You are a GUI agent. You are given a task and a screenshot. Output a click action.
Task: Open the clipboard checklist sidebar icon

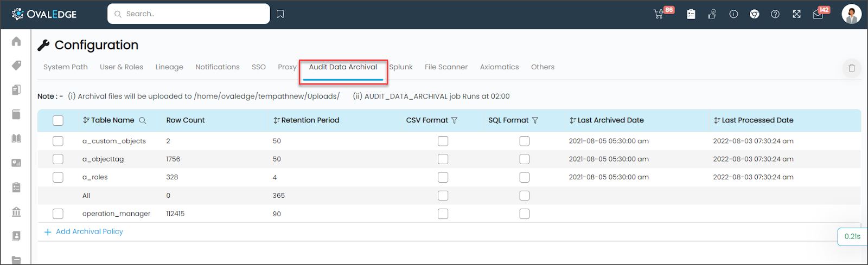[x=16, y=188]
